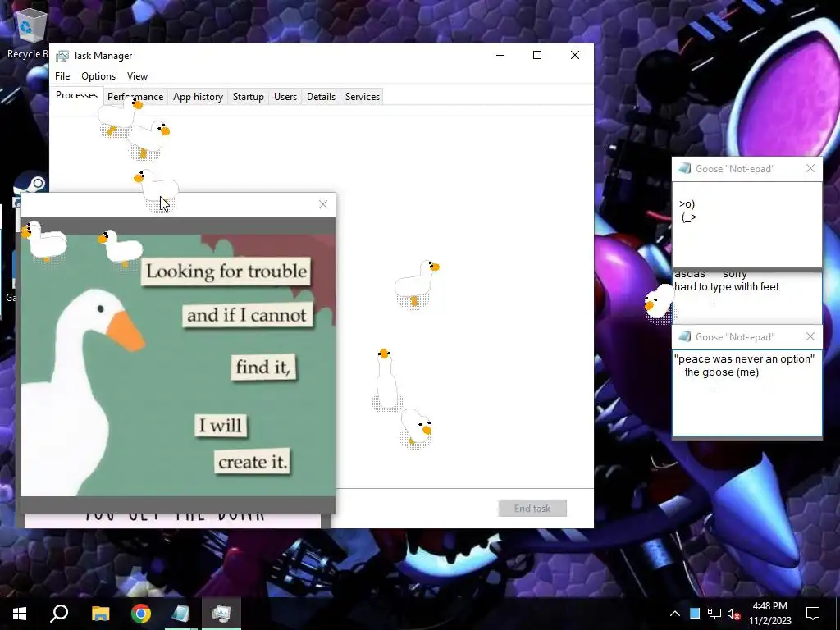840x630 pixels.
Task: Click the bottom Goose Not-epad window icon
Action: click(x=684, y=336)
